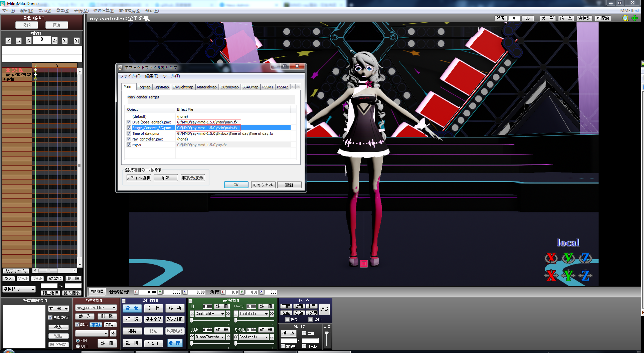Switch to the FogMap tab

[144, 87]
